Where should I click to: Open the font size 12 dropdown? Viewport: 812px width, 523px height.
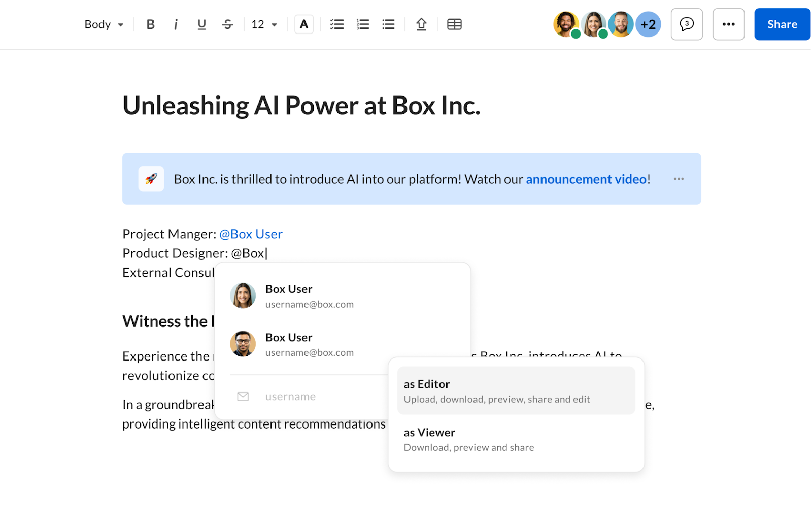tap(264, 24)
